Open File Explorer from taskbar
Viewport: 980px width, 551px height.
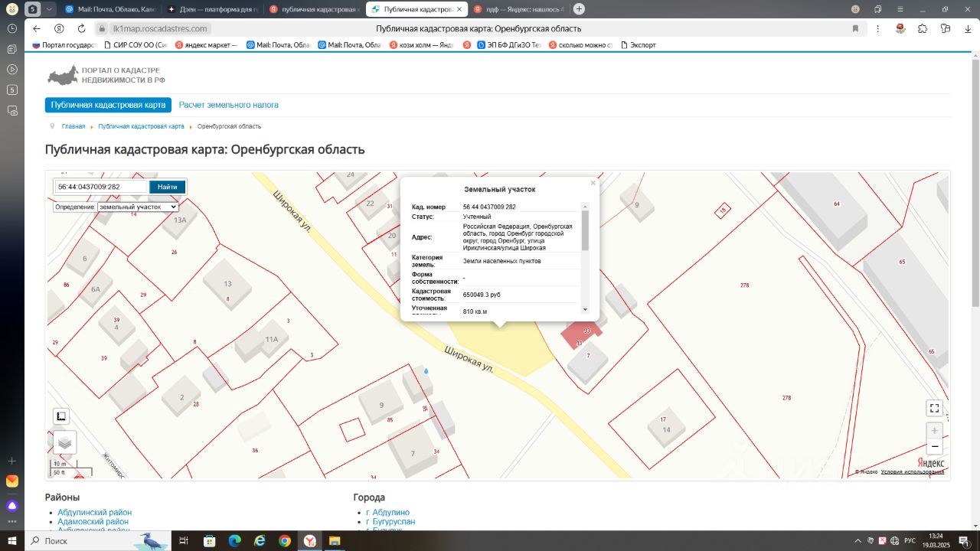(x=335, y=541)
